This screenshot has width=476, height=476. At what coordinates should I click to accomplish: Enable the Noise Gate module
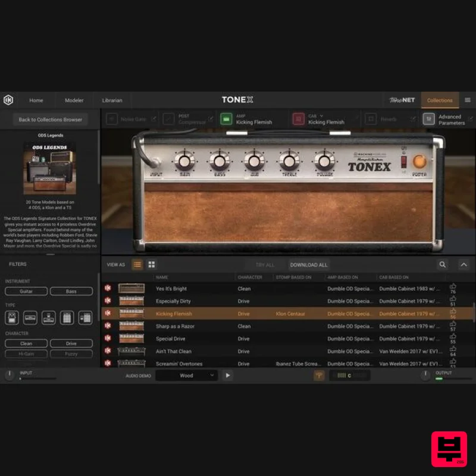tap(112, 119)
